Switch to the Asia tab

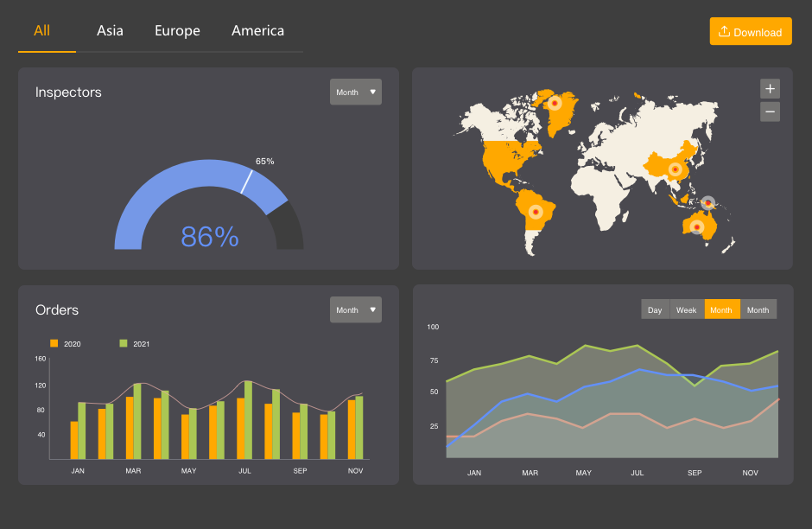(110, 31)
